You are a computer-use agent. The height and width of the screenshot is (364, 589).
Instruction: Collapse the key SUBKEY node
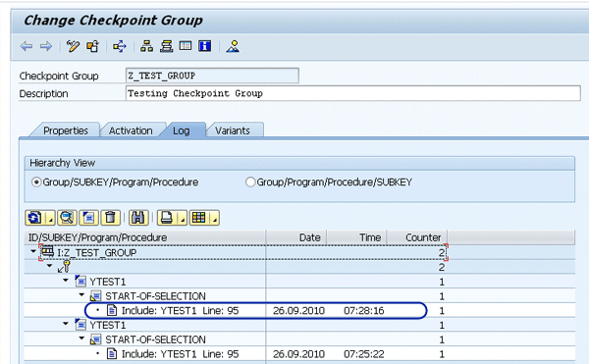50,266
